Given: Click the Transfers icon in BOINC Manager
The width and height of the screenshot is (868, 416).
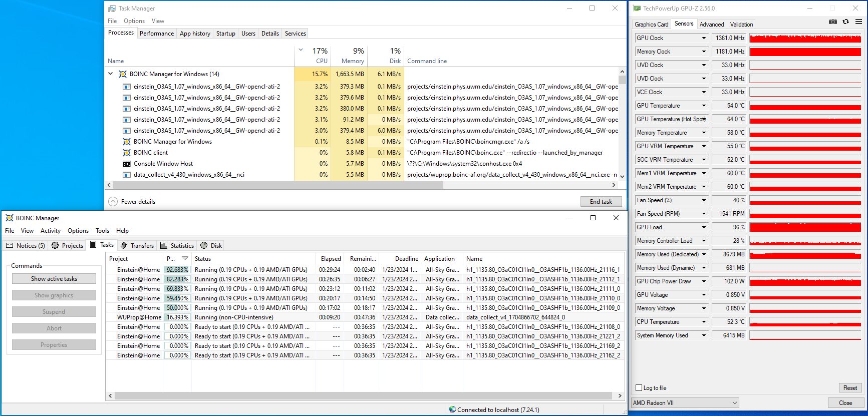Looking at the screenshot, I should [x=124, y=245].
